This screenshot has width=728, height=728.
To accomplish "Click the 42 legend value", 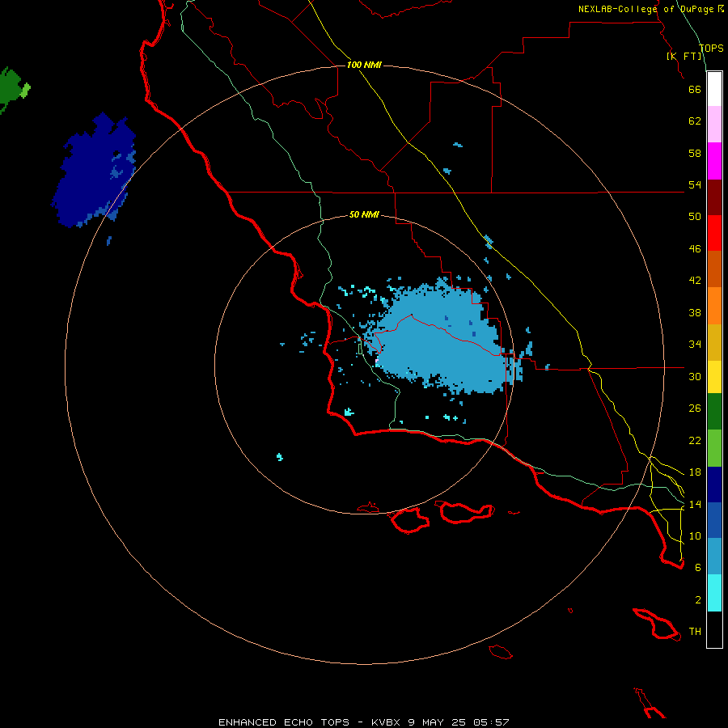I will coord(695,281).
